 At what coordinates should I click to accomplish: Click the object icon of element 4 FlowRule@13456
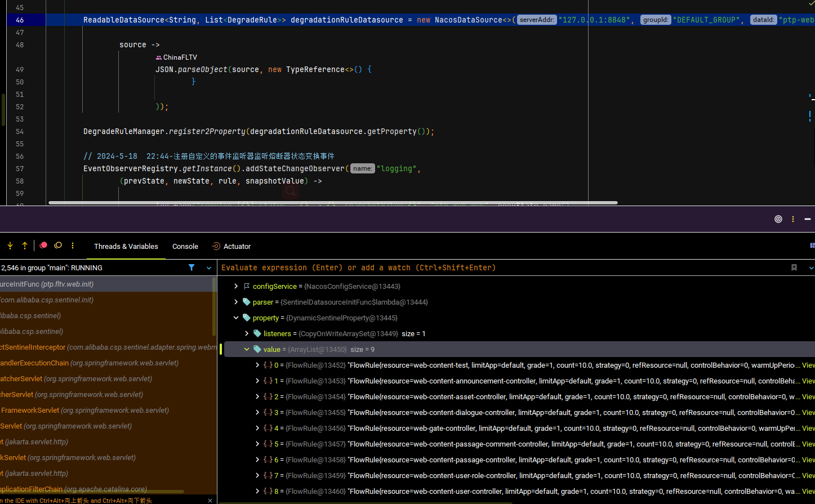(x=268, y=429)
